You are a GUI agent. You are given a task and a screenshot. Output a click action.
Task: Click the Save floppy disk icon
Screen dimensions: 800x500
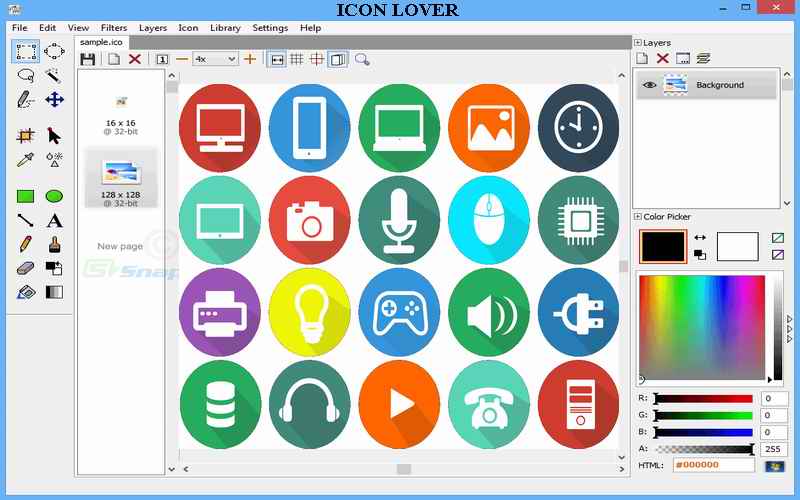point(88,60)
